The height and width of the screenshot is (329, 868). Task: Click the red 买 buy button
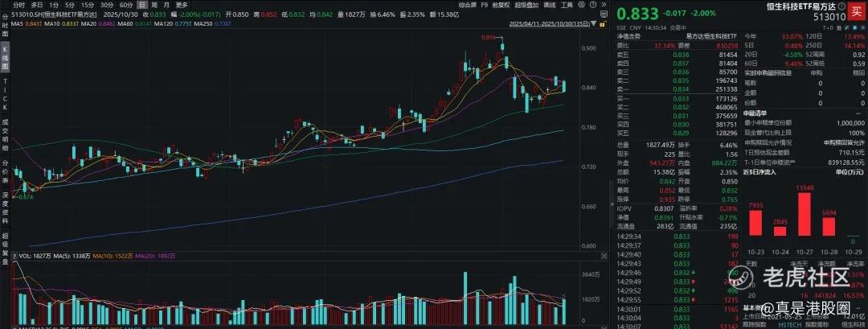(x=856, y=11)
